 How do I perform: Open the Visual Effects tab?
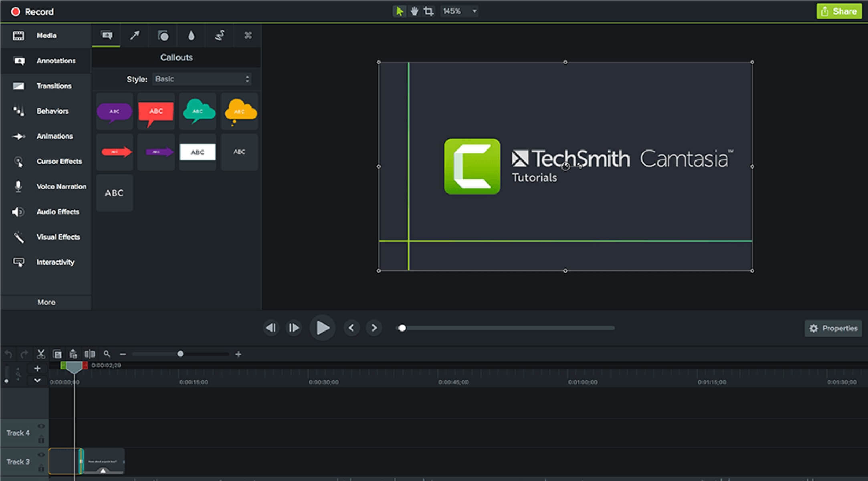pyautogui.click(x=46, y=237)
